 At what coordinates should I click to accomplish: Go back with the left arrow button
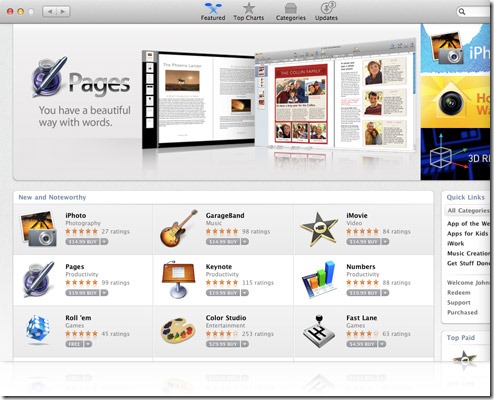50,12
